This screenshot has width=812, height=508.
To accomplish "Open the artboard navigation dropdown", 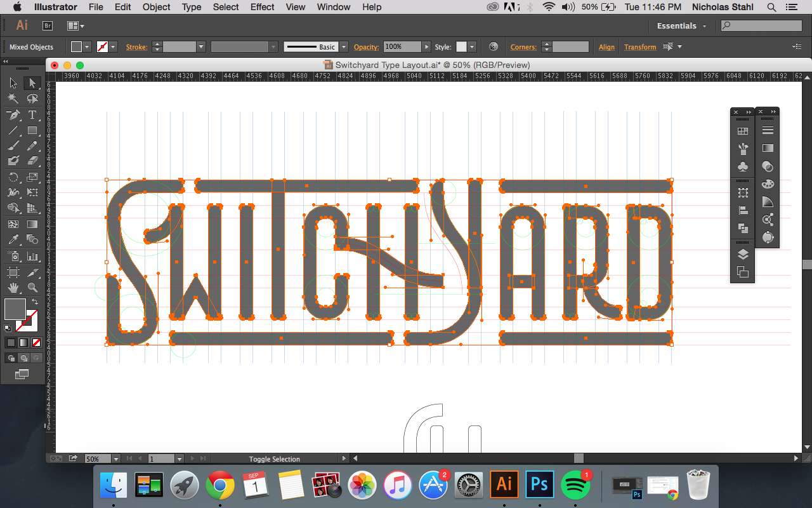I will 179,458.
